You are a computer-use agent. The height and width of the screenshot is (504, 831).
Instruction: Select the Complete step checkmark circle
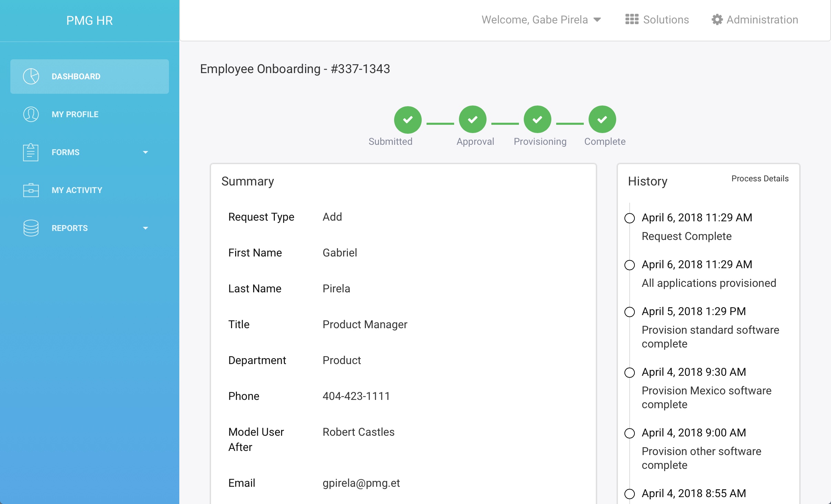point(602,119)
